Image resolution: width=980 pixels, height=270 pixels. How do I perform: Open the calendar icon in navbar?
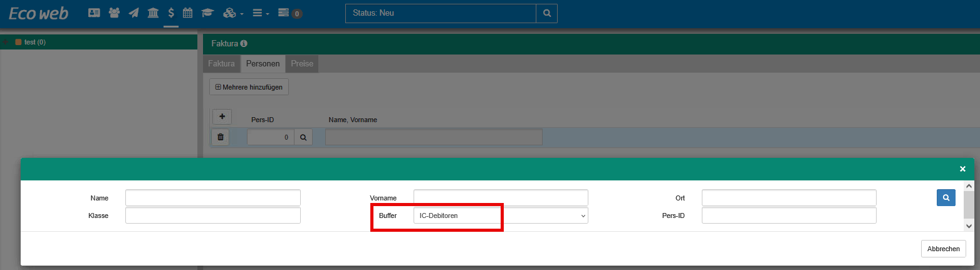click(x=187, y=13)
